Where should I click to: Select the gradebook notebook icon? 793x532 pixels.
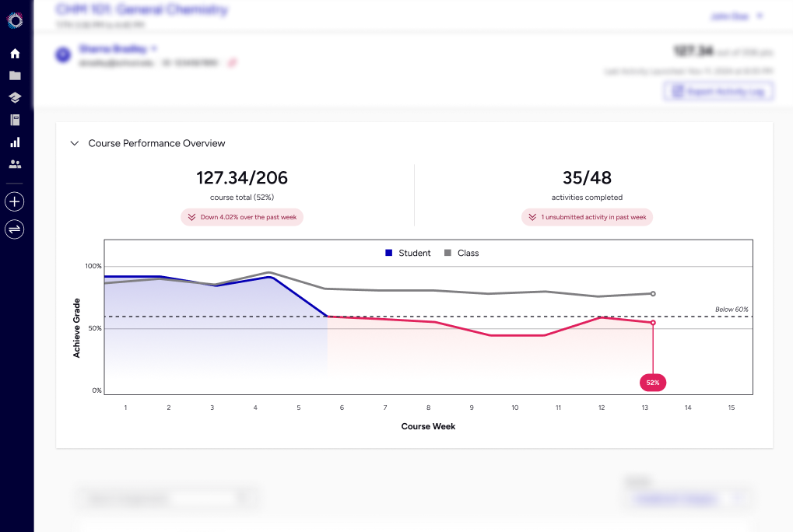tap(14, 119)
